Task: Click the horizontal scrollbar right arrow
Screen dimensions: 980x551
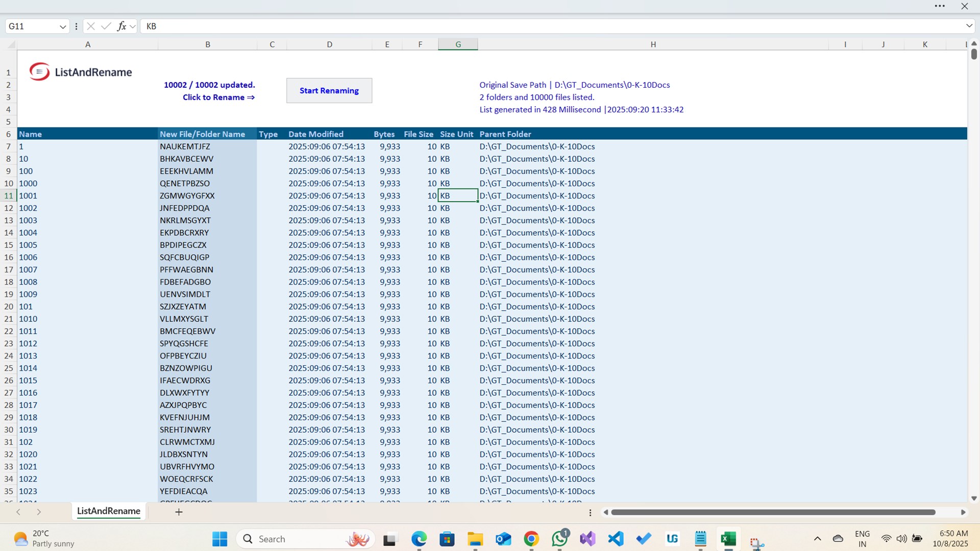Action: pyautogui.click(x=963, y=512)
